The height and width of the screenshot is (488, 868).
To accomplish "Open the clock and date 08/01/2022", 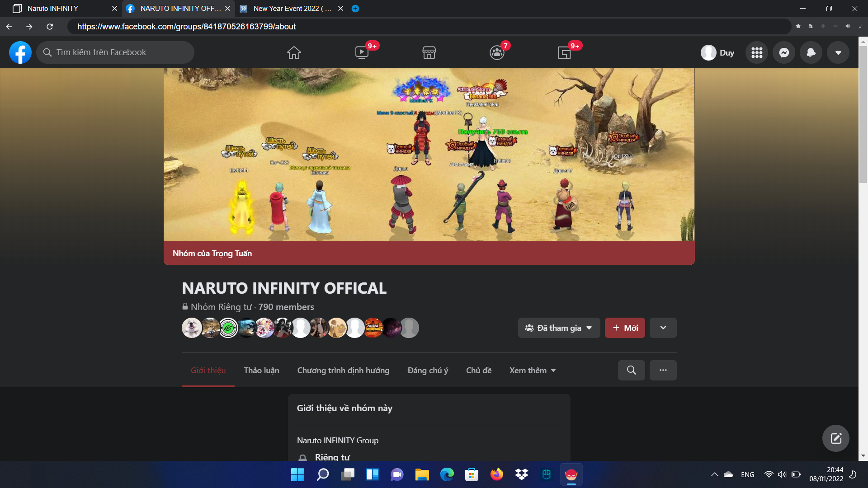I will pyautogui.click(x=826, y=474).
